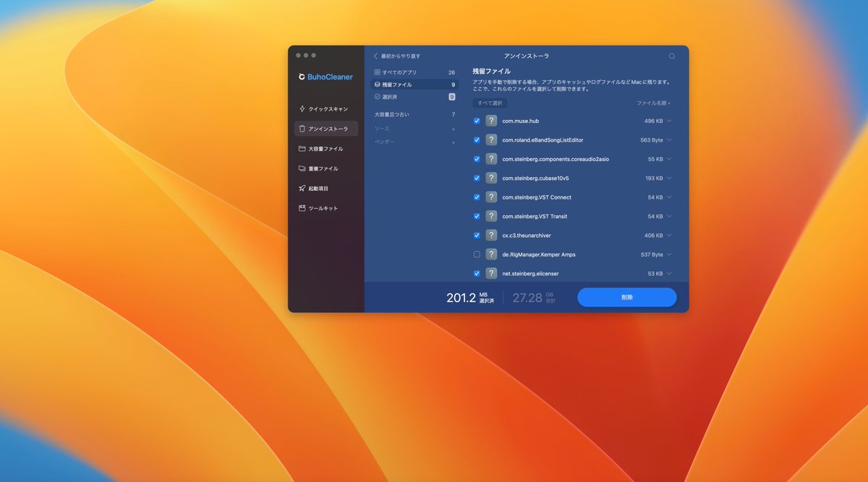Uncheck com.roland.eBandSongListEditor checkbox

click(x=477, y=140)
